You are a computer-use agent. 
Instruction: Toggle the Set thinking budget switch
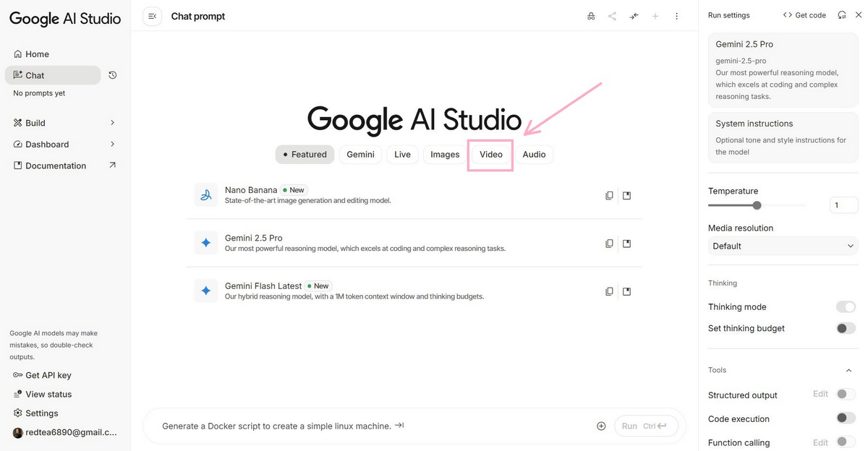click(x=845, y=328)
